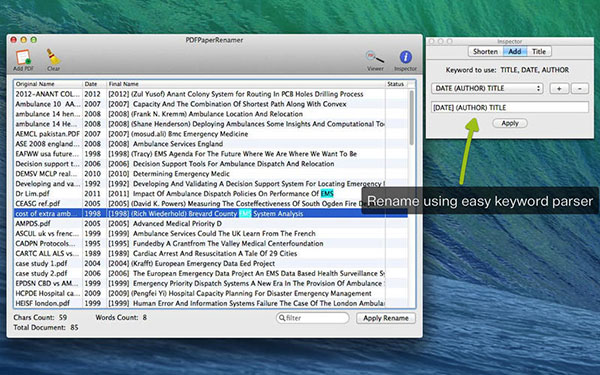600x375 pixels.
Task: Click the minus button in the Inspector
Action: pos(580,88)
